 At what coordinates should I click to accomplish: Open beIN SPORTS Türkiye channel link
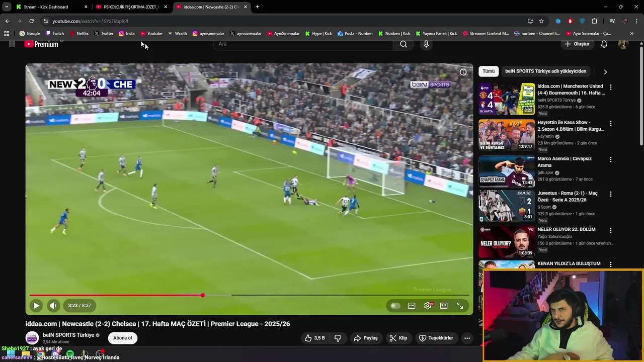(x=68, y=335)
